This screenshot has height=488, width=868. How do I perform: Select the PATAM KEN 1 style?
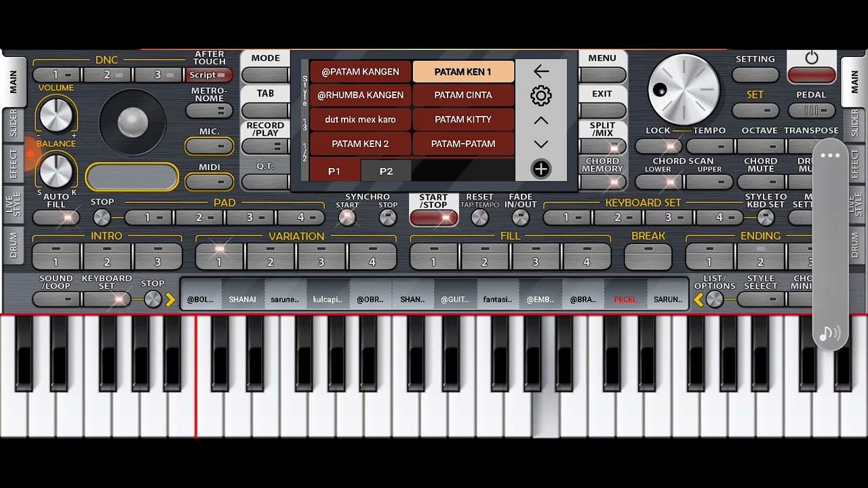pos(463,72)
